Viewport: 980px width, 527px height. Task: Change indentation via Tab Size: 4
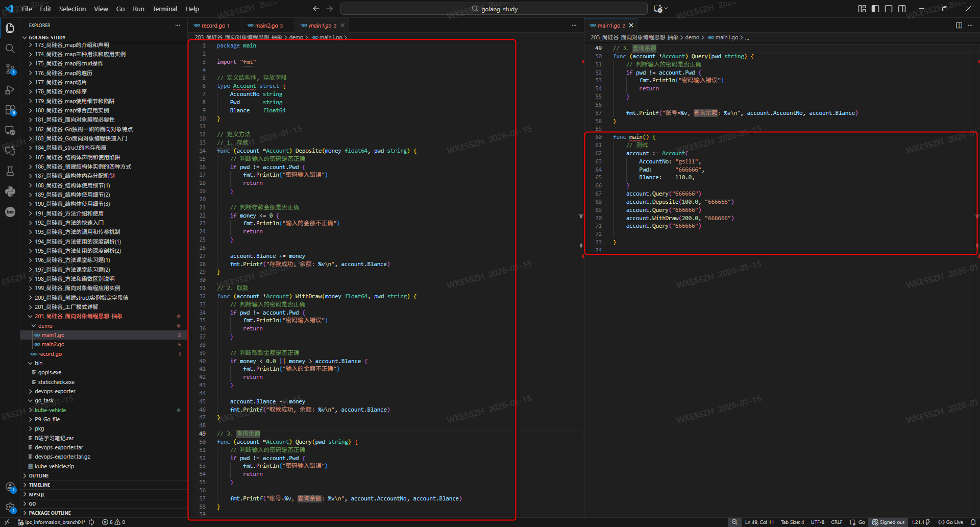[792, 522]
